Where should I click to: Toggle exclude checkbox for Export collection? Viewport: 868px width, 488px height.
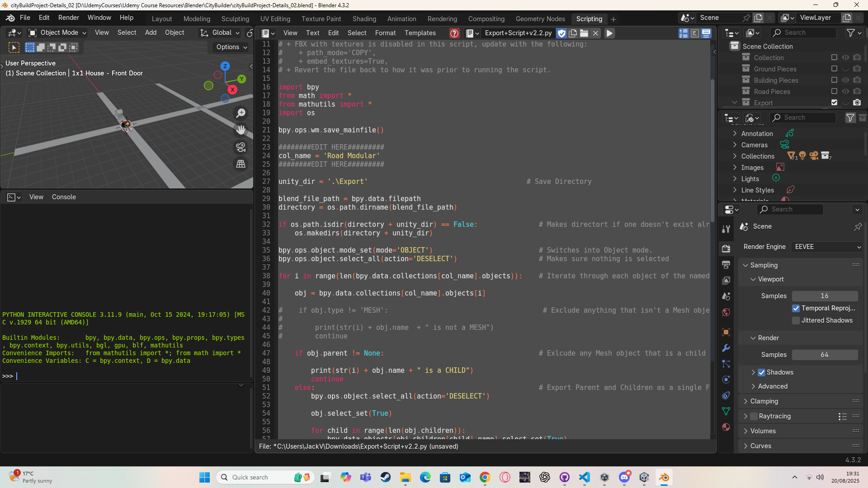834,103
